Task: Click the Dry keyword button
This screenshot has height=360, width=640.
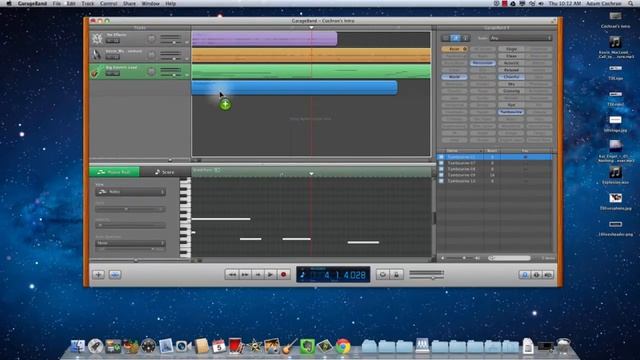Action: point(511,84)
